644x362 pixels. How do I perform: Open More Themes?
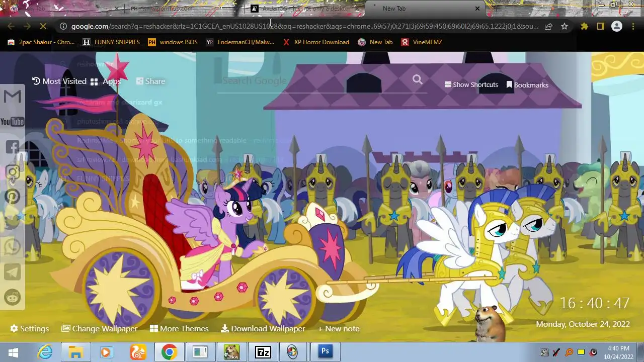point(179,328)
